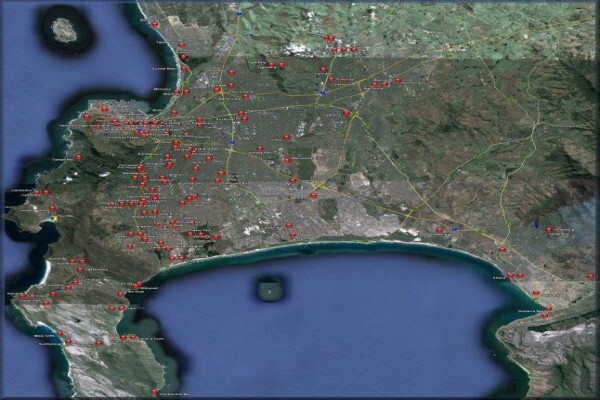Select the lone red marker on the Atlantic coast below the mountain
Screen dimensions: 600x400
tap(79, 157)
